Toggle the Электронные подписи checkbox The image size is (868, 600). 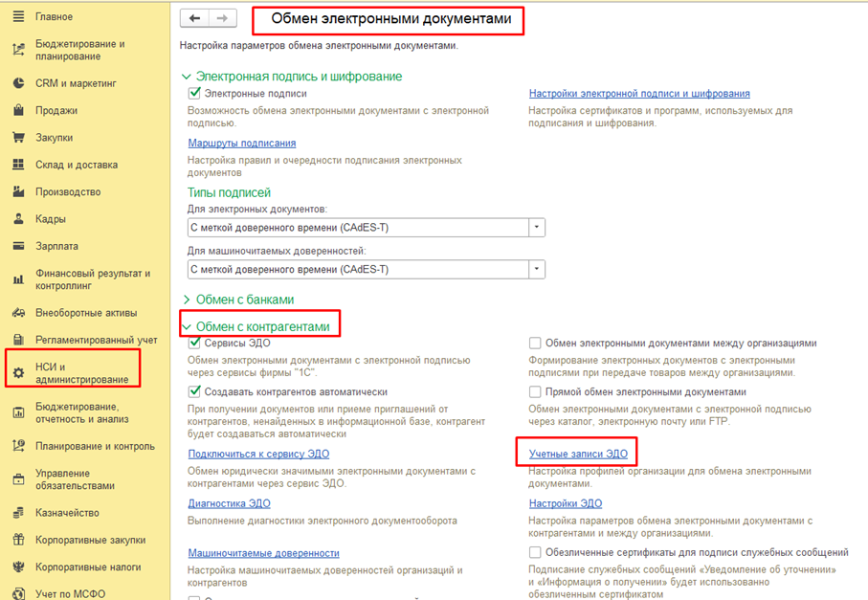tap(194, 93)
